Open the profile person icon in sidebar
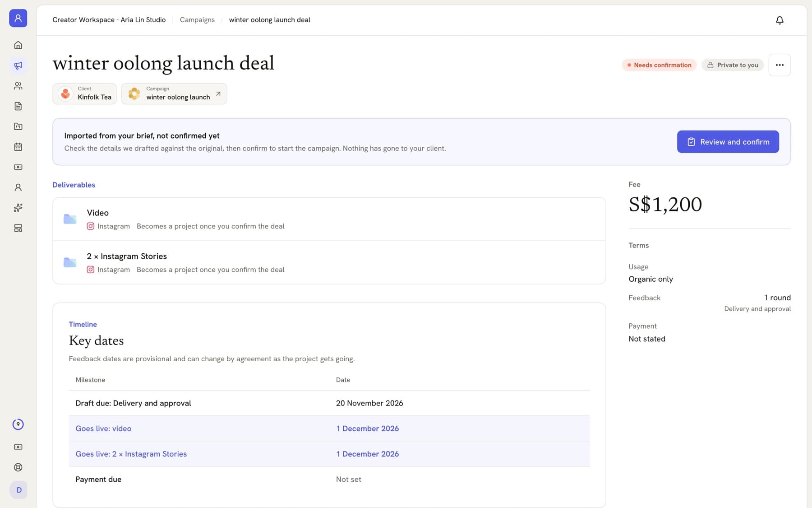Screen dimensions: 812x508 pos(18,187)
